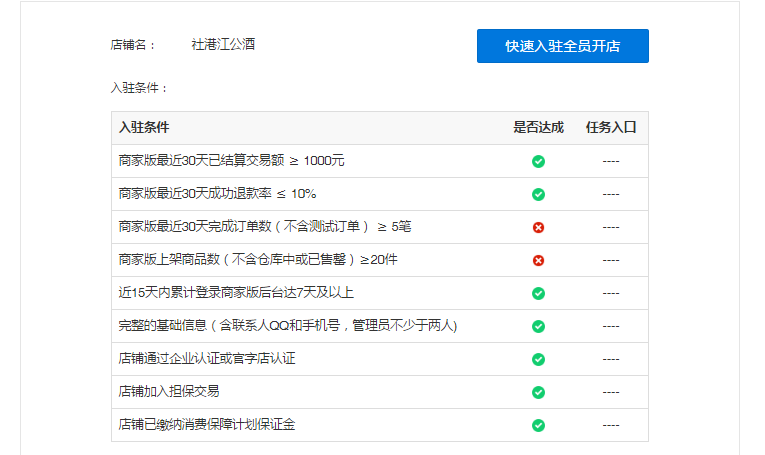Click red cross icon for 完成订单数 row

(538, 227)
